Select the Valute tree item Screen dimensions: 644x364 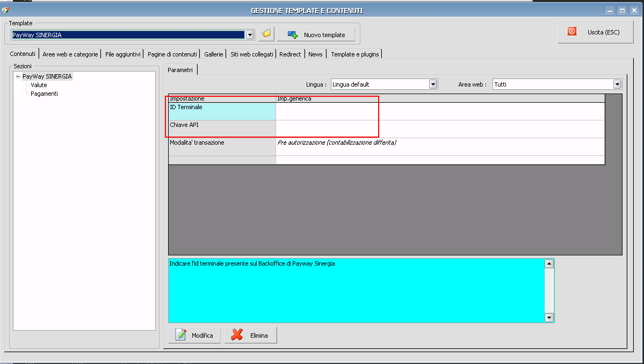pos(39,85)
